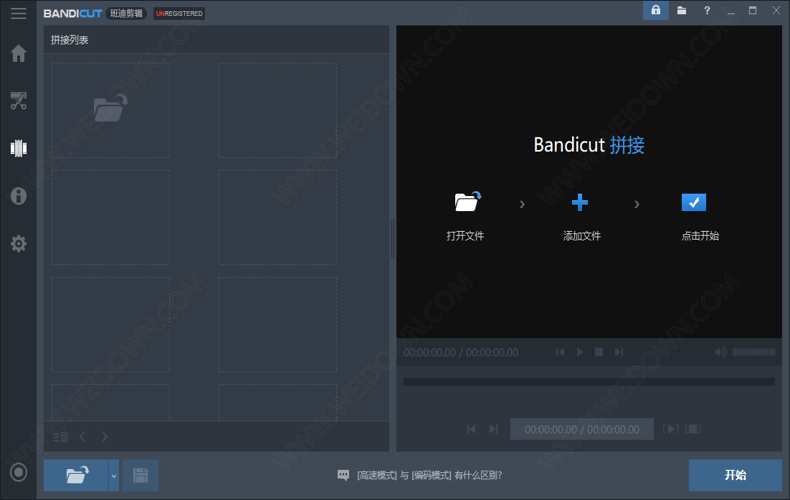Click the open-folder icon in the first join list slot
790x500 pixels.
(x=110, y=108)
